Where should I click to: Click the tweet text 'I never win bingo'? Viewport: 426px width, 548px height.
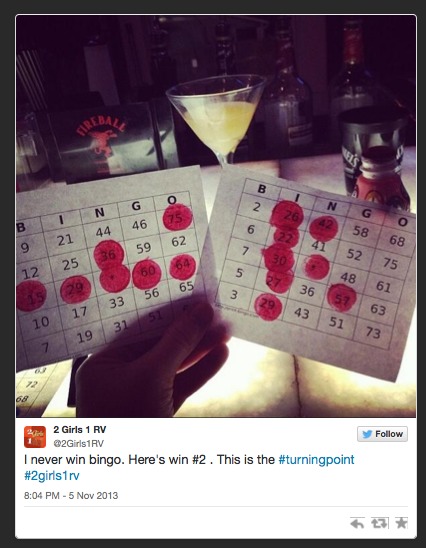coord(74,459)
